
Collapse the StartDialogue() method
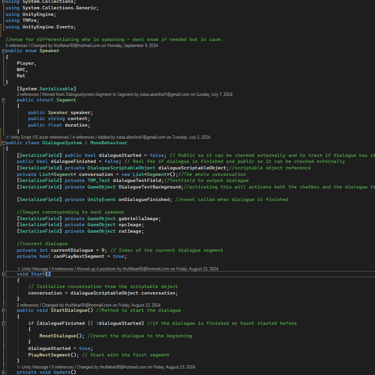click(x=4, y=310)
